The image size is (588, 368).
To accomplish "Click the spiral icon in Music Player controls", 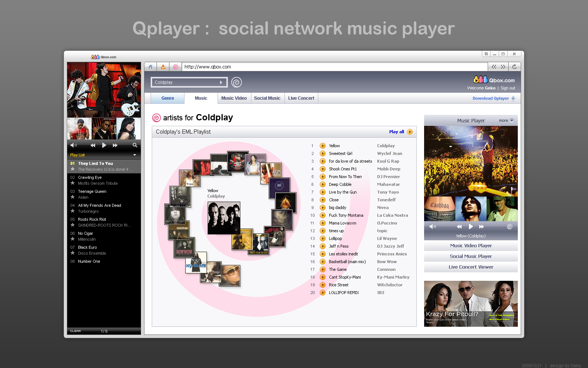I will 510,227.
